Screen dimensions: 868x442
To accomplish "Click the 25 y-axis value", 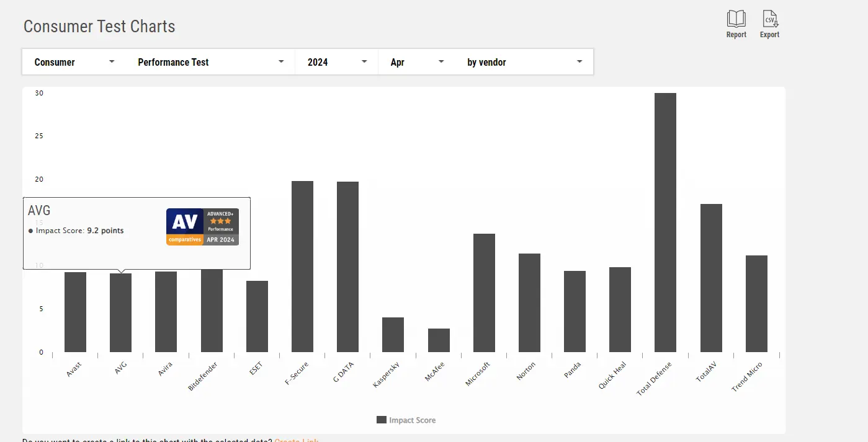I will (39, 136).
